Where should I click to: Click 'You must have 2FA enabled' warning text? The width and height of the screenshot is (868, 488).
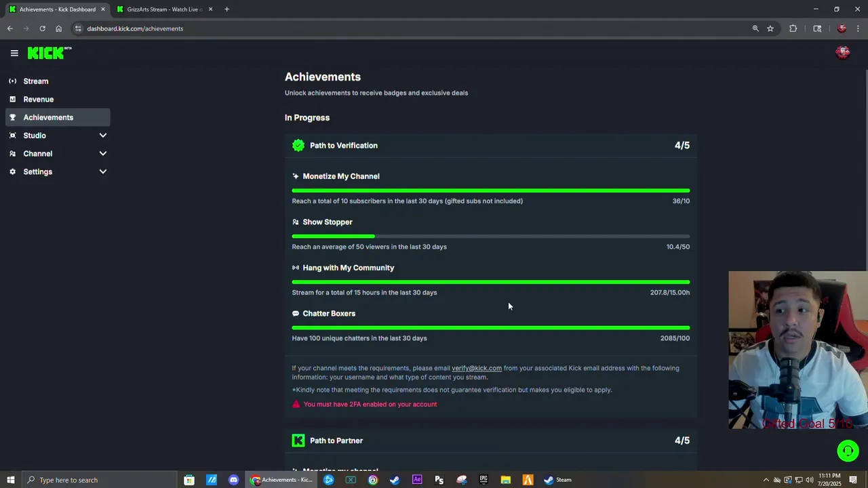pos(370,404)
